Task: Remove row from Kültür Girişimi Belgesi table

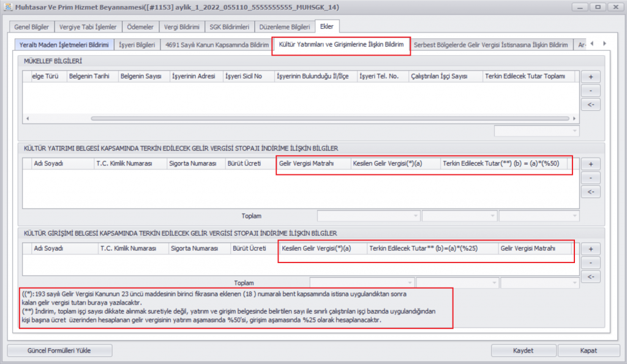Action: (x=590, y=262)
